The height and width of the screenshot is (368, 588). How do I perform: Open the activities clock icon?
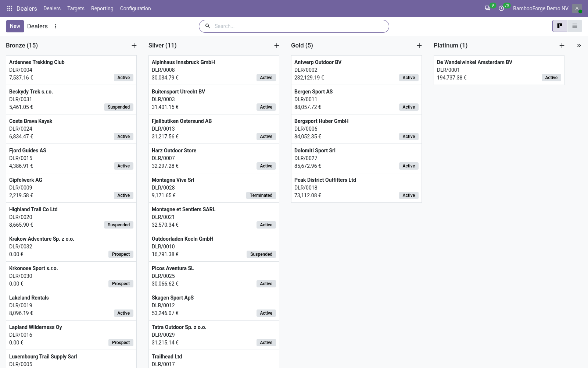[x=501, y=8]
